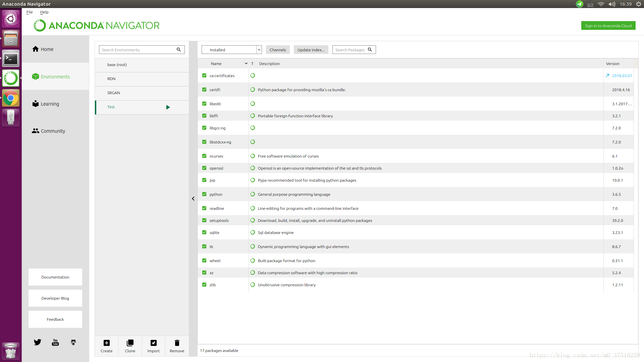644x362 pixels.
Task: Uncheck the certifi package checkbox
Action: click(x=204, y=89)
